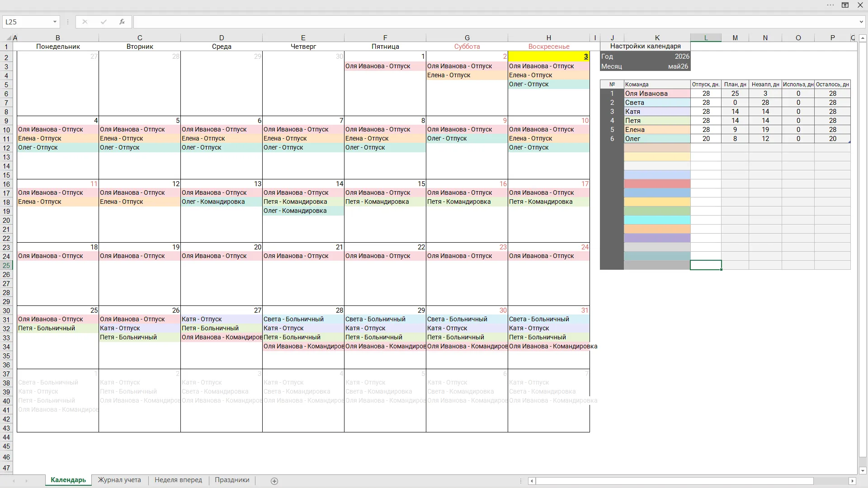This screenshot has height=488, width=868.
Task: Open the ribbon display options icon
Action: (845, 5)
